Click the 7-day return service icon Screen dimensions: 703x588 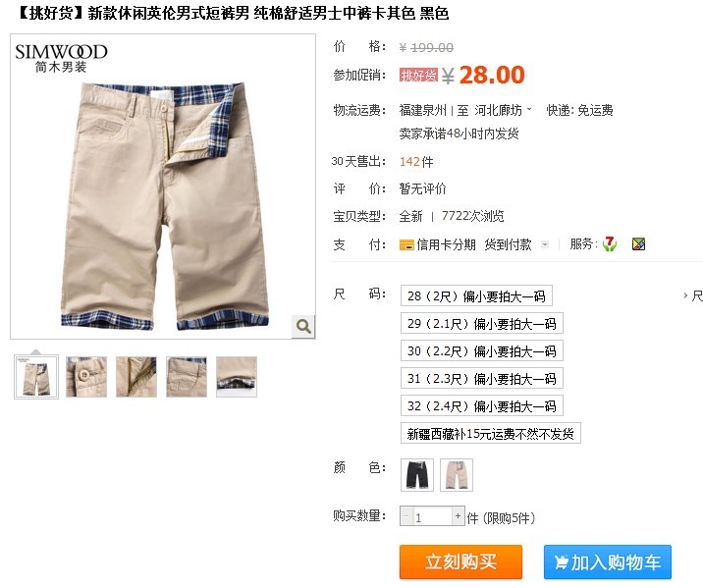click(x=610, y=243)
